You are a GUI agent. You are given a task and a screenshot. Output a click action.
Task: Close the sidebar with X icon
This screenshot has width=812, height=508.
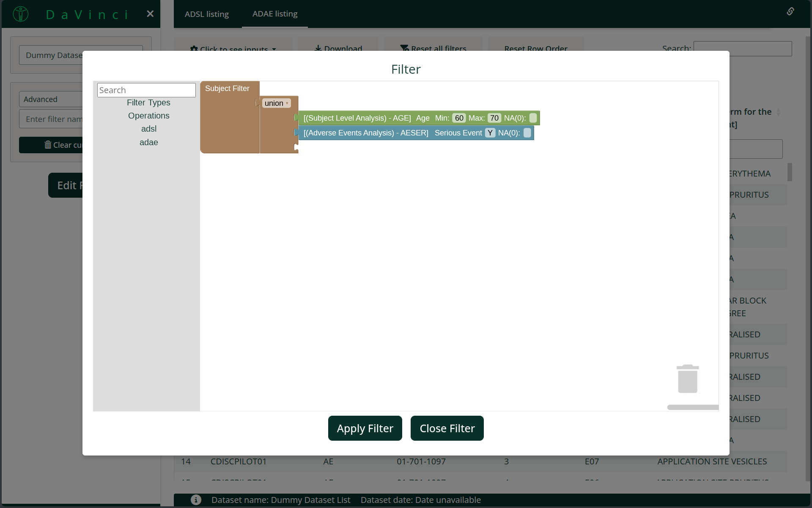(x=150, y=14)
